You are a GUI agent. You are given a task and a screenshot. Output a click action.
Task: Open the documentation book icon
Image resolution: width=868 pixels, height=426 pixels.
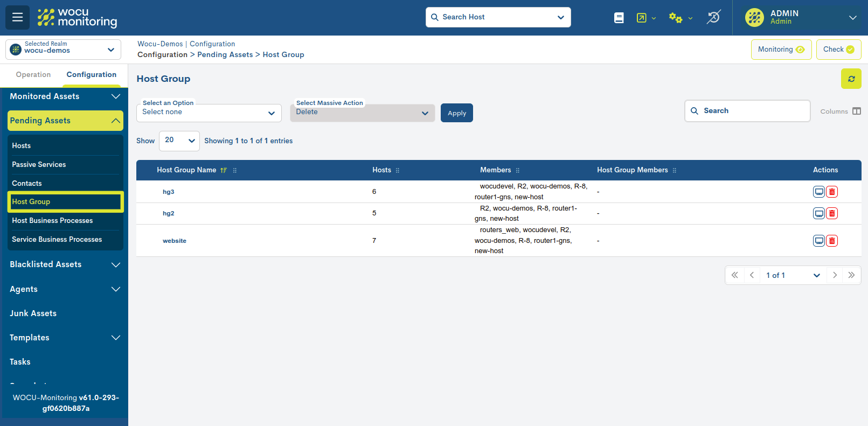click(x=619, y=18)
